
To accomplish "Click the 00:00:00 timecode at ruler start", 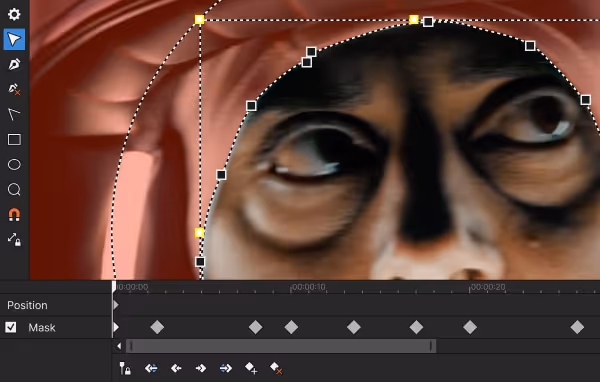I will click(132, 287).
